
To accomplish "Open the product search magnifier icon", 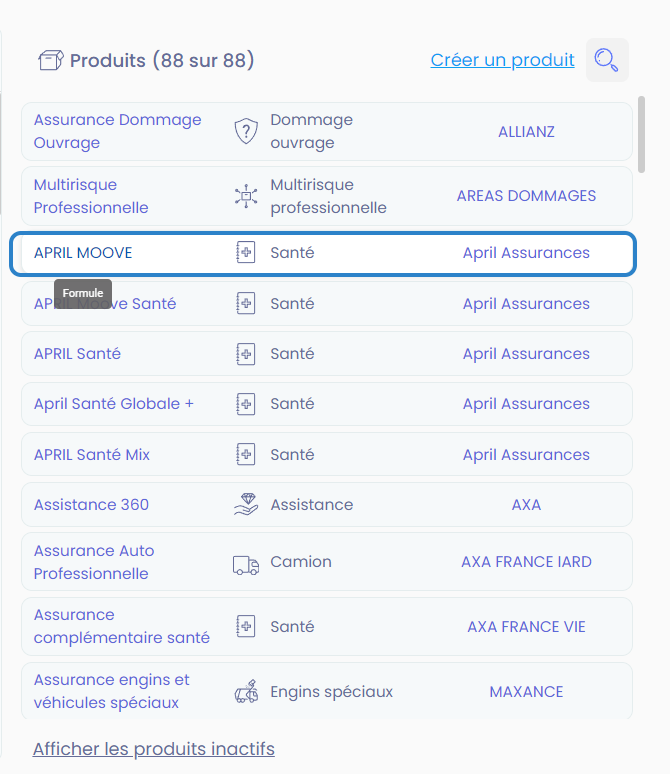I will [607, 60].
